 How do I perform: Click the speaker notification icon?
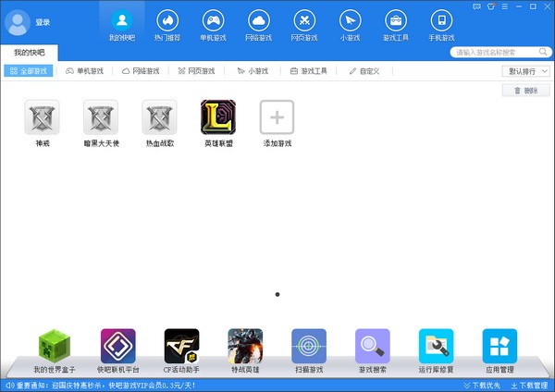point(10,386)
